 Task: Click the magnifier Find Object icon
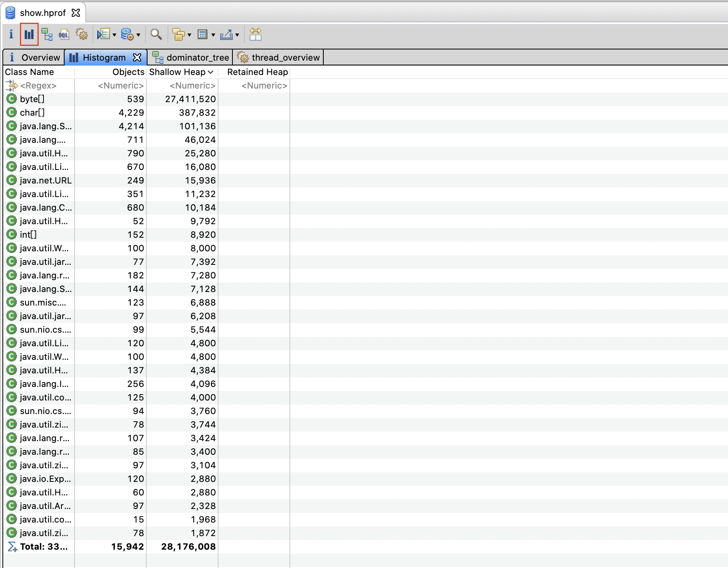[156, 34]
